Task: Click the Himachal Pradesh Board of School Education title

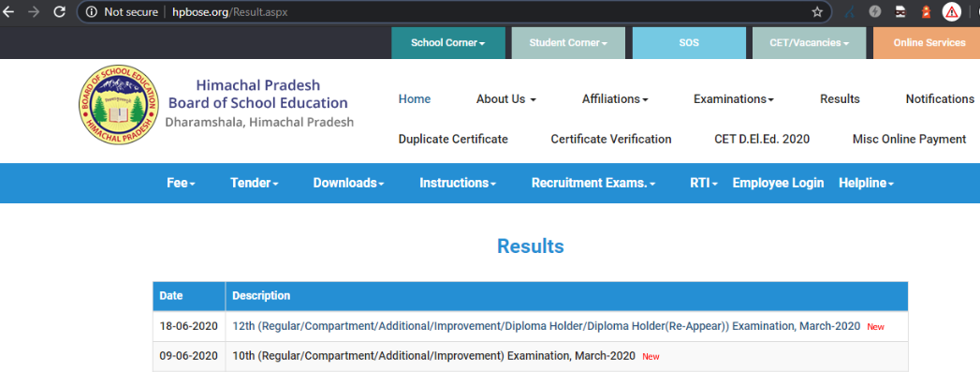Action: click(258, 94)
